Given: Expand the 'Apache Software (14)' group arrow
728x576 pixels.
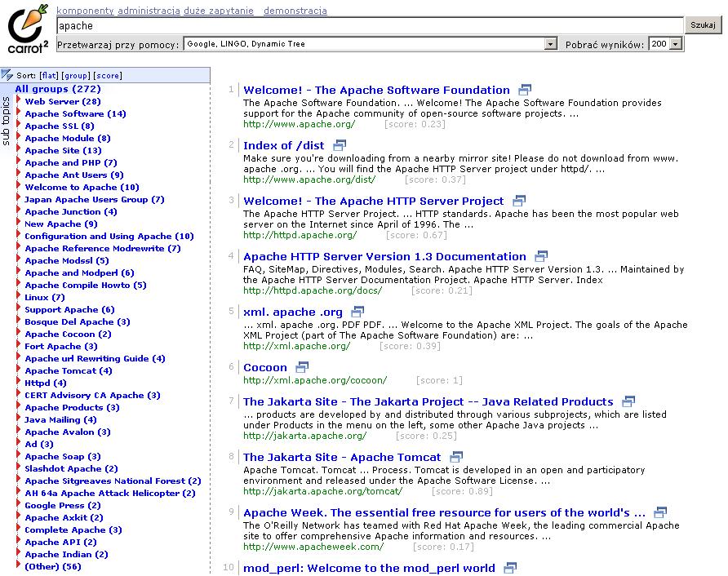Looking at the screenshot, I should (19, 113).
